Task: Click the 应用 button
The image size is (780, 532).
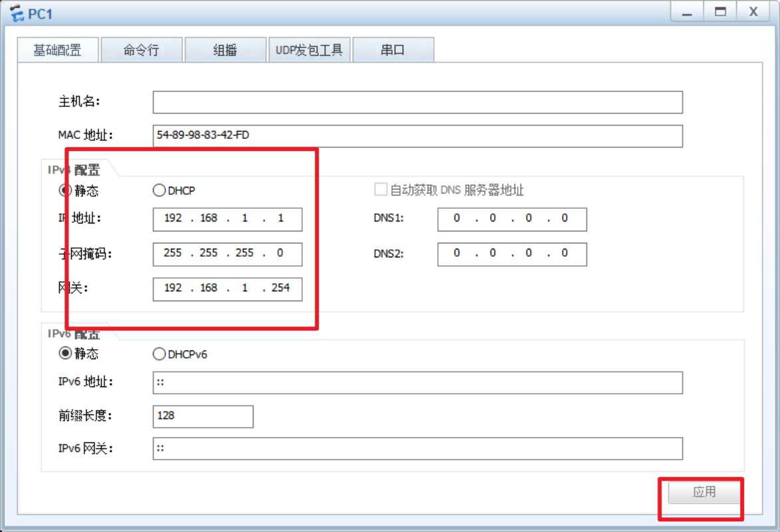Action: [x=704, y=492]
